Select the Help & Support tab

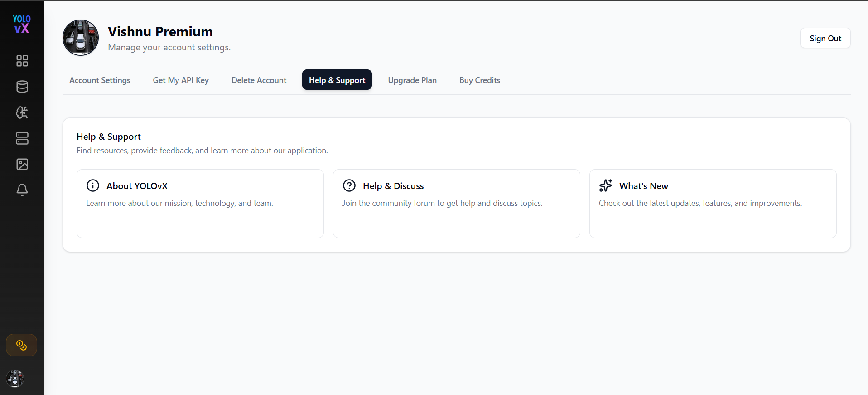point(337,80)
